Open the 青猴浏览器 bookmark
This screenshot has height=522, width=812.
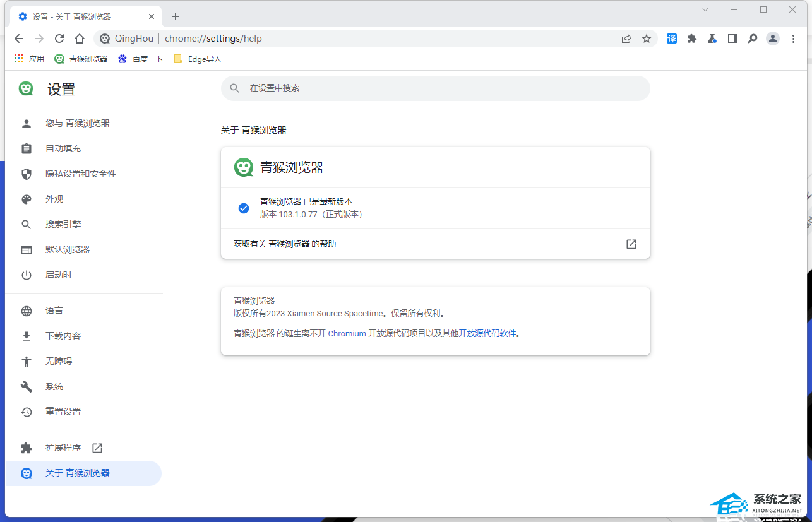[81, 59]
